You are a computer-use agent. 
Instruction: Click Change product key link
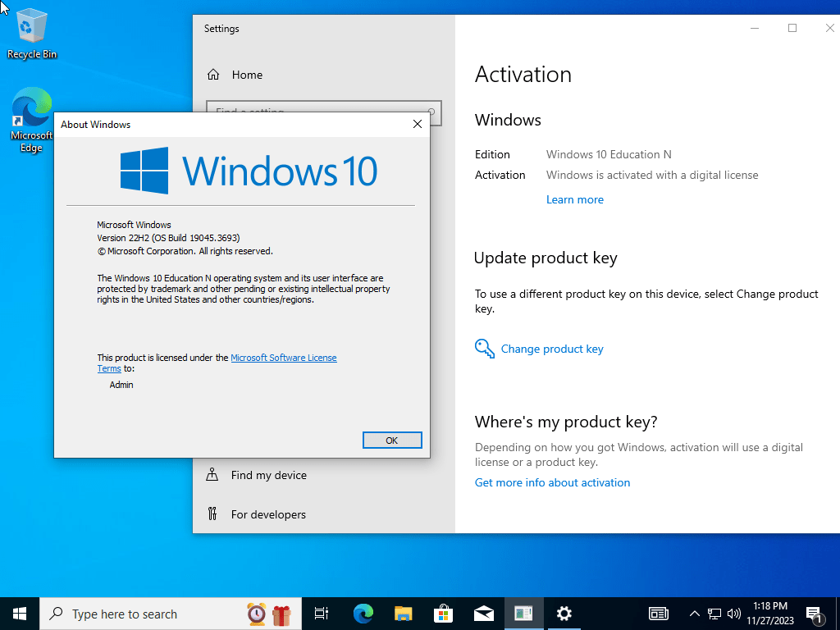coord(552,349)
